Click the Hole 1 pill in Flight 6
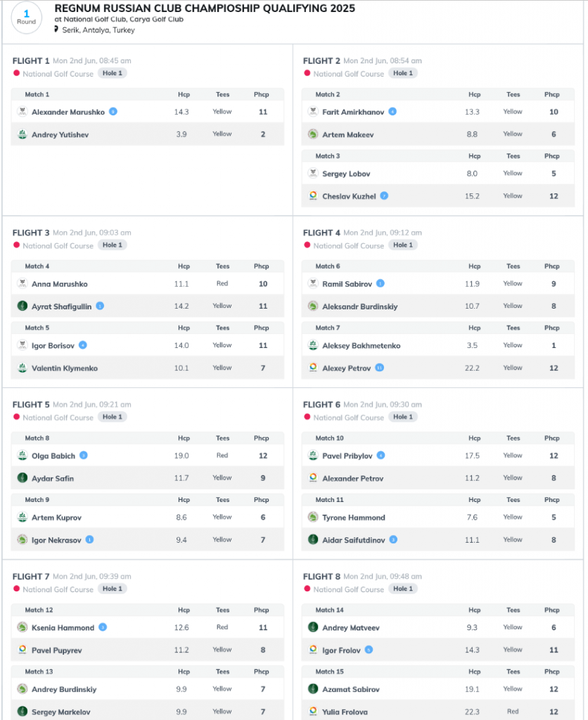 [403, 417]
